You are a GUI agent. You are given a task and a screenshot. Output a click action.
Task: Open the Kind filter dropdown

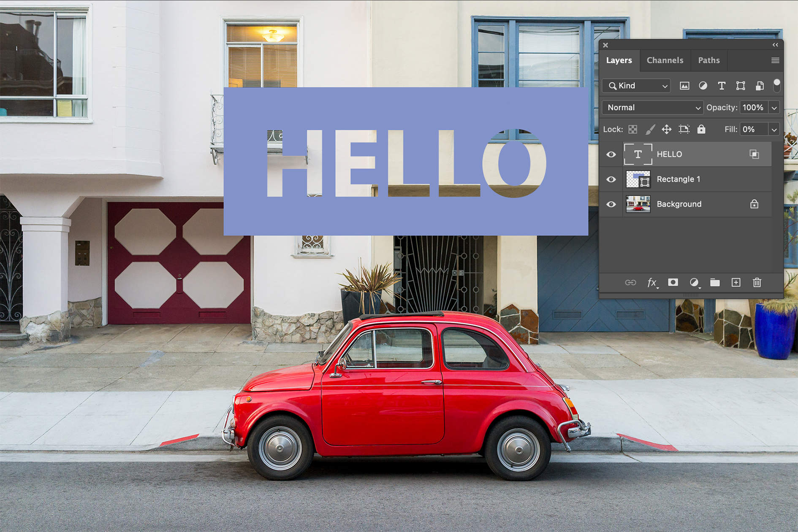(x=636, y=86)
